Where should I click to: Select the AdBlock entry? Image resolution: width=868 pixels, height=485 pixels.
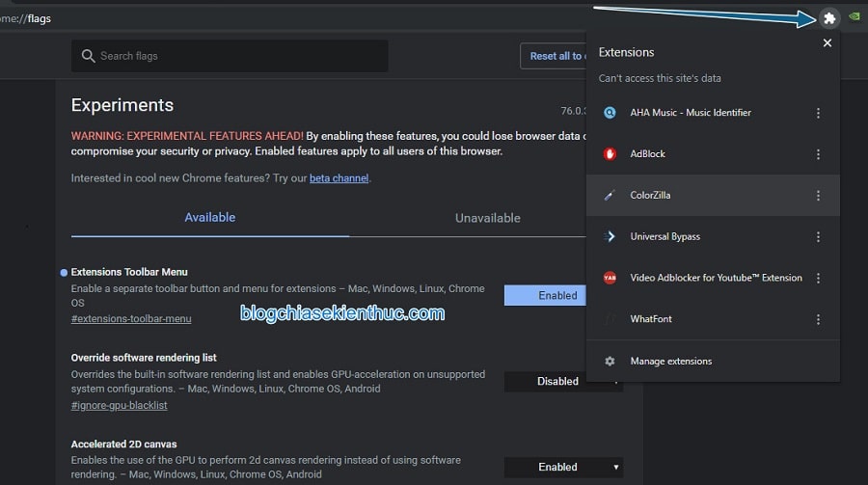tap(713, 154)
